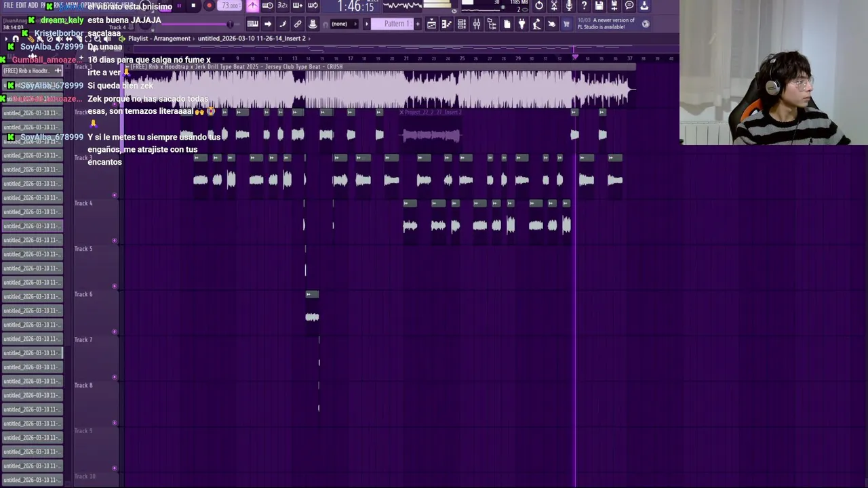Open help with the question mark icon
Image resolution: width=868 pixels, height=488 pixels.
tap(584, 5)
